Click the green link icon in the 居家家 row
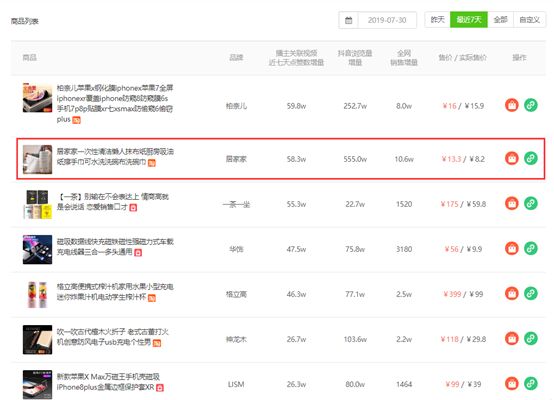The width and height of the screenshot is (554, 400). (531, 158)
